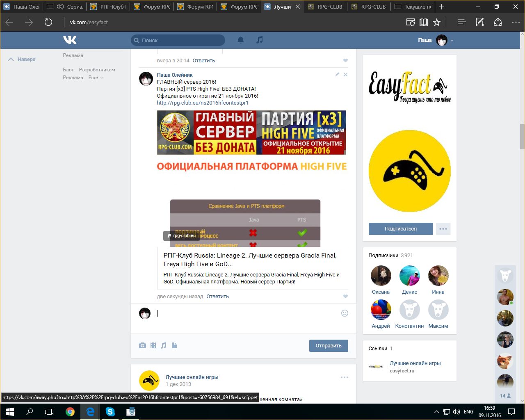Open the notifications bell
This screenshot has height=420, width=525.
click(241, 40)
